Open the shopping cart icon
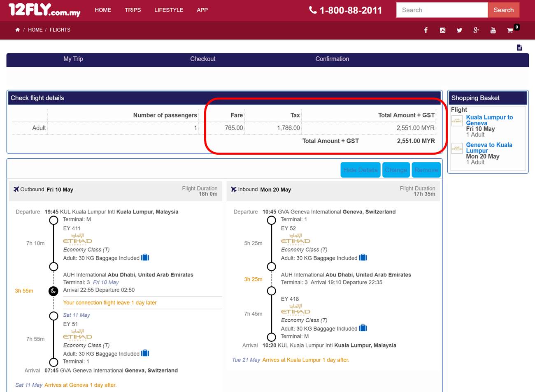The width and height of the screenshot is (535, 392). (510, 30)
